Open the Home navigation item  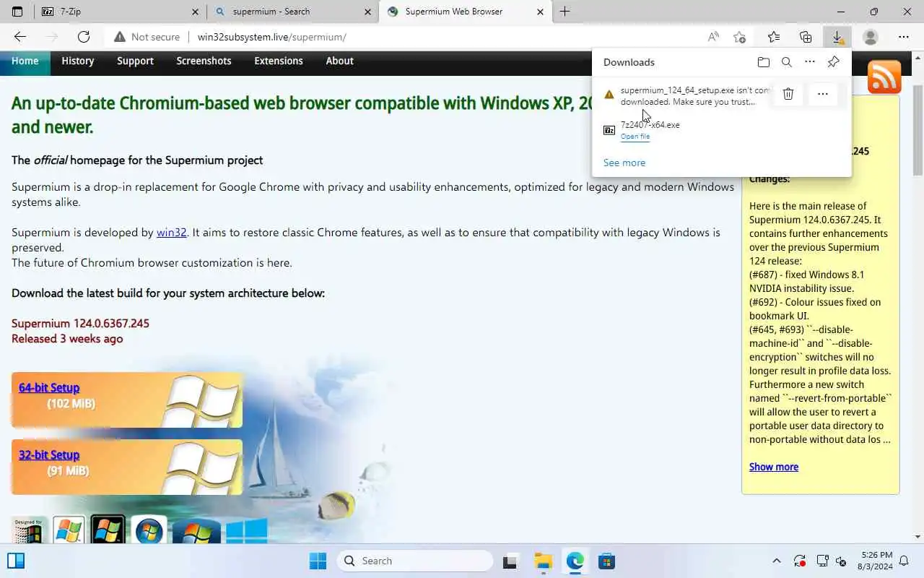tap(25, 61)
